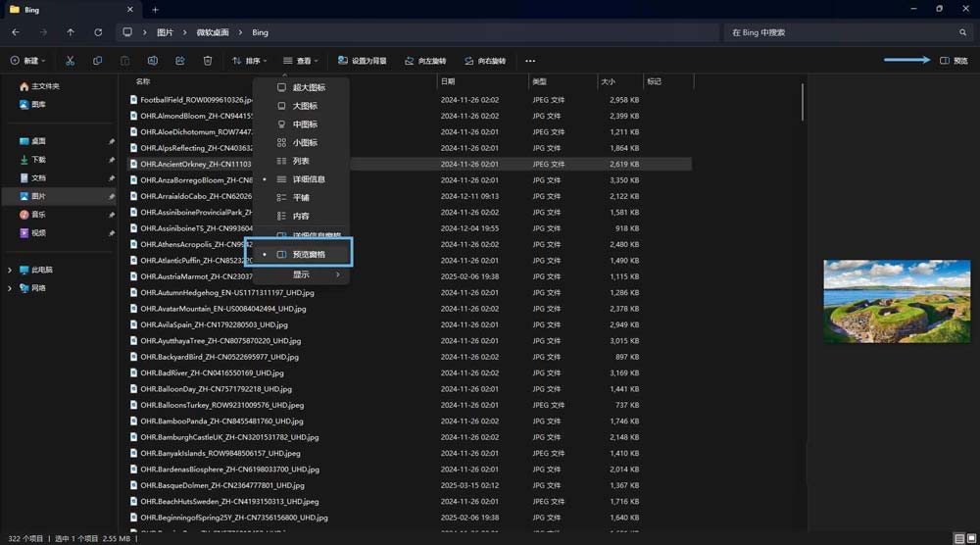Click the Copy icon in toolbar

(x=97, y=61)
